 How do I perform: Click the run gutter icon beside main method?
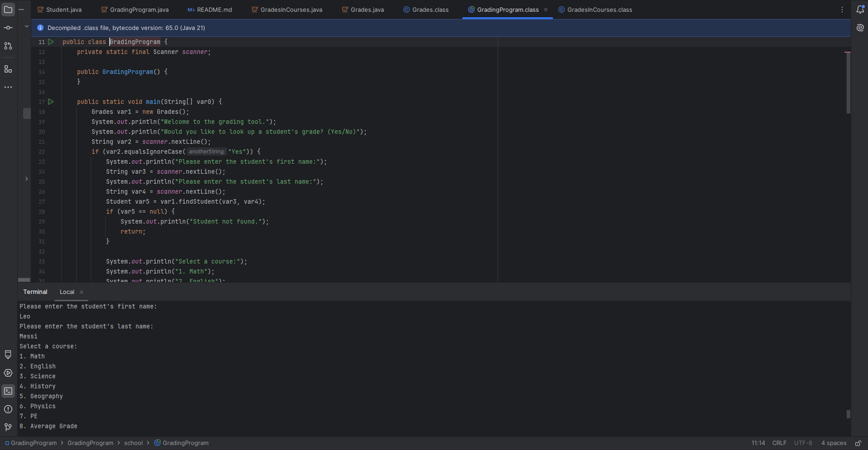pos(51,102)
